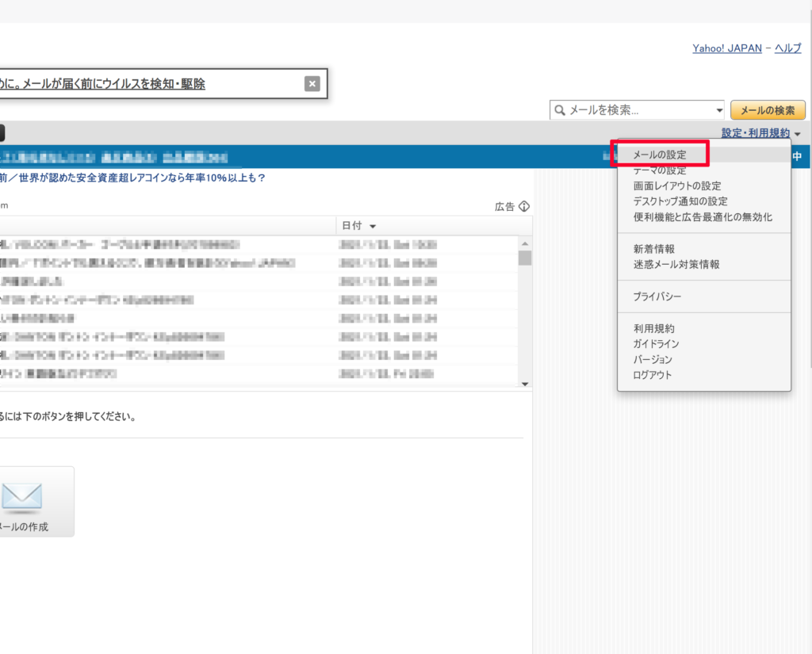
Task: Click the mail list scrollbar down arrow
Action: click(x=524, y=384)
